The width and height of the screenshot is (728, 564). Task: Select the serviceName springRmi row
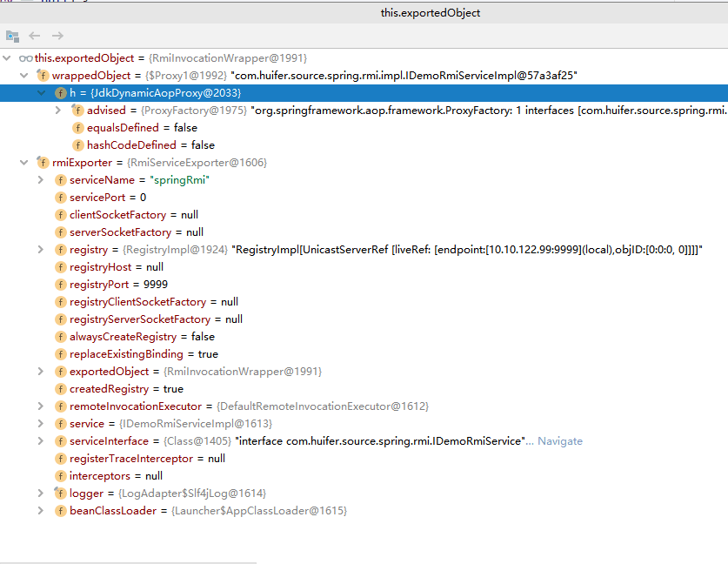(x=364, y=180)
